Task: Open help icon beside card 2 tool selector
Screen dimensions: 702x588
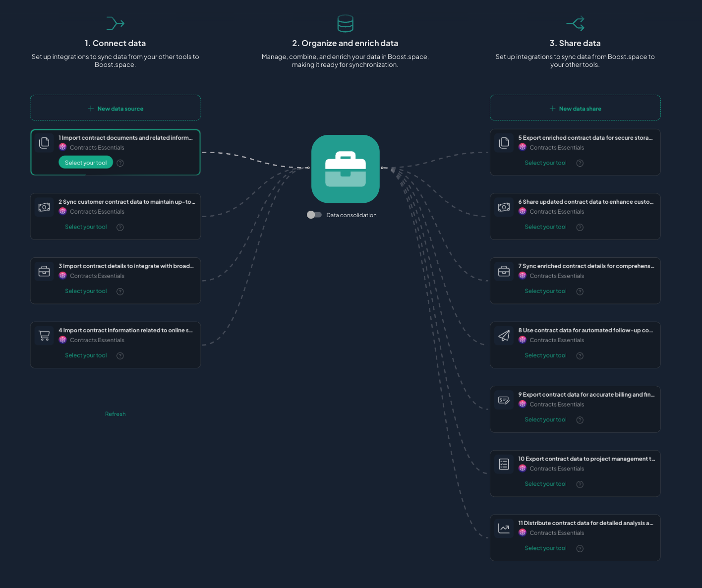Action: click(120, 227)
